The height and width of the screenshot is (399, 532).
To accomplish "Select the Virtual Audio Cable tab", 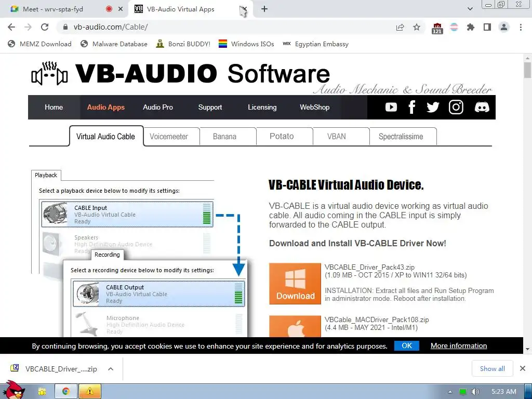I will (x=106, y=137).
